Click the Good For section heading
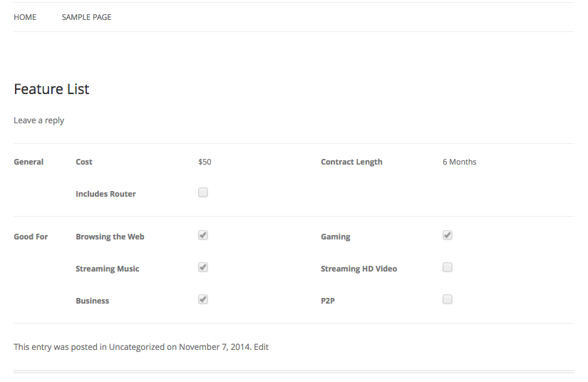Viewport: 588px width, 382px height. (x=31, y=237)
